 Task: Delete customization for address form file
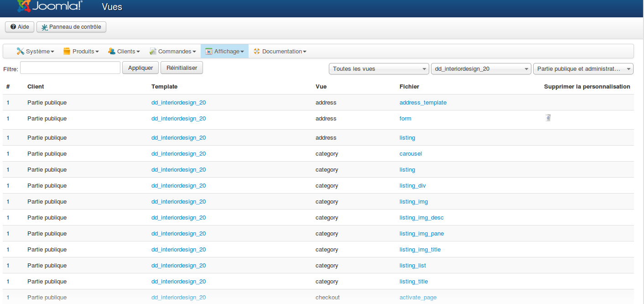548,118
